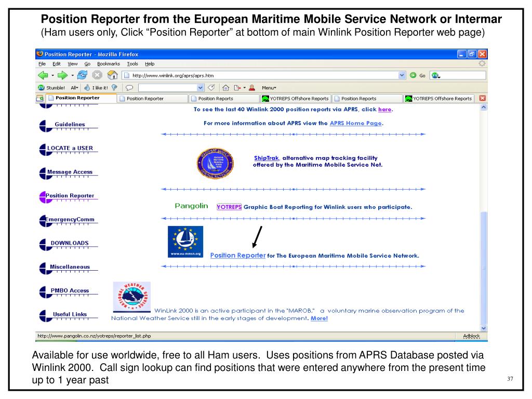
Task: Click the page scrollbar up arrow
Action: click(484, 107)
